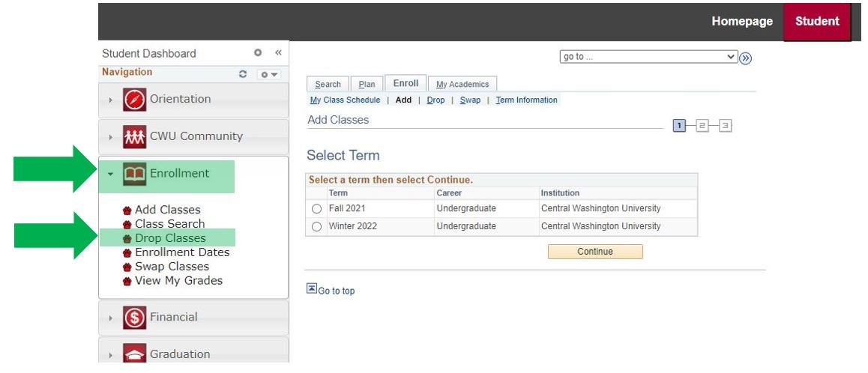Open the Navigation settings gear dropdown
868x373 pixels.
(x=269, y=74)
